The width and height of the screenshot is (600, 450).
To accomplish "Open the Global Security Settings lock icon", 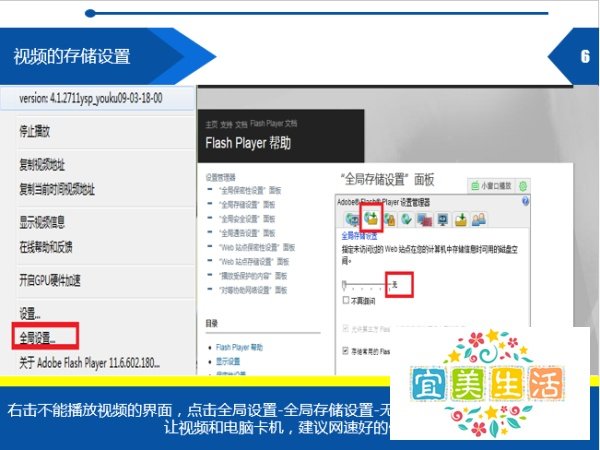I will coord(390,219).
